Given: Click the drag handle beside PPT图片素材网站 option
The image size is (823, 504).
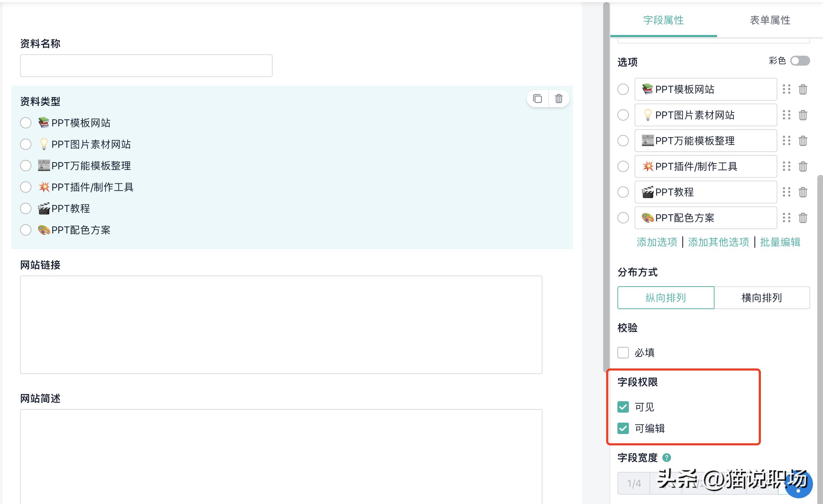Looking at the screenshot, I should coord(787,115).
